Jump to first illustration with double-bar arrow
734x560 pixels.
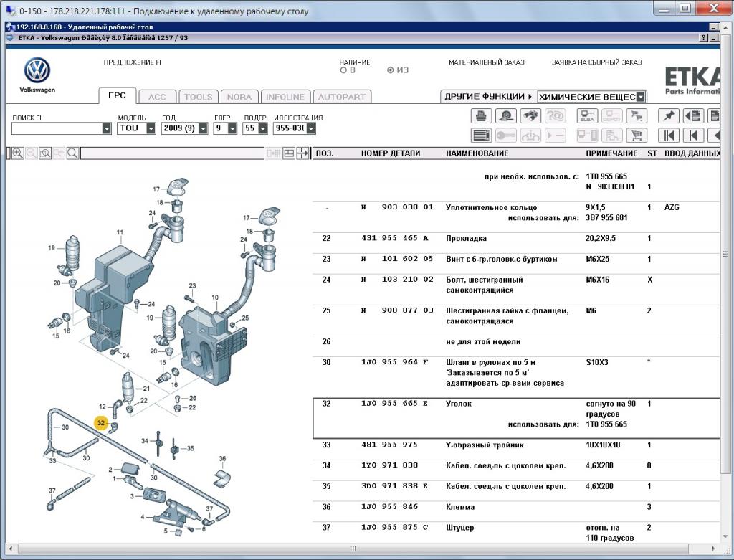669,136
